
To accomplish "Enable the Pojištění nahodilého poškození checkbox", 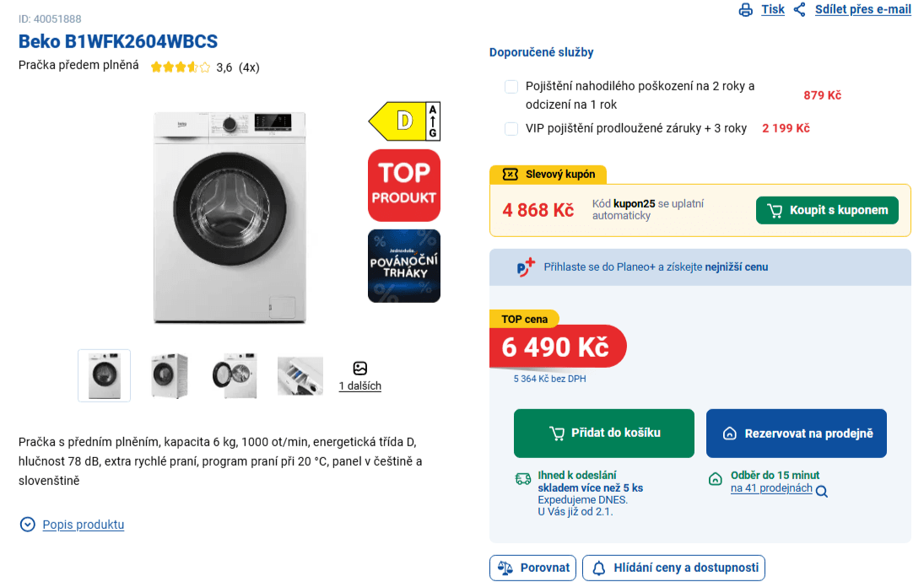I will pos(511,86).
